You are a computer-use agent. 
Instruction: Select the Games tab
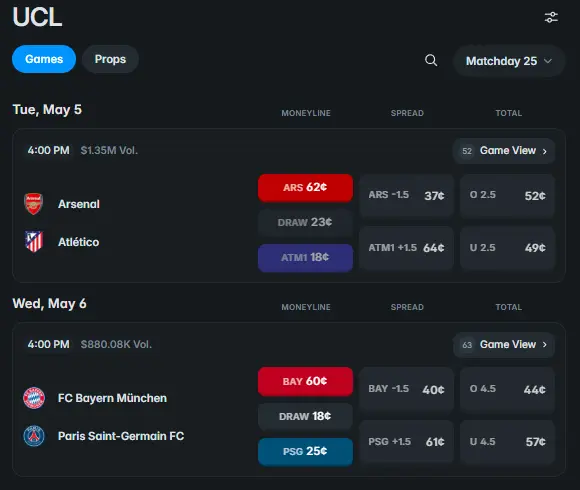point(44,59)
